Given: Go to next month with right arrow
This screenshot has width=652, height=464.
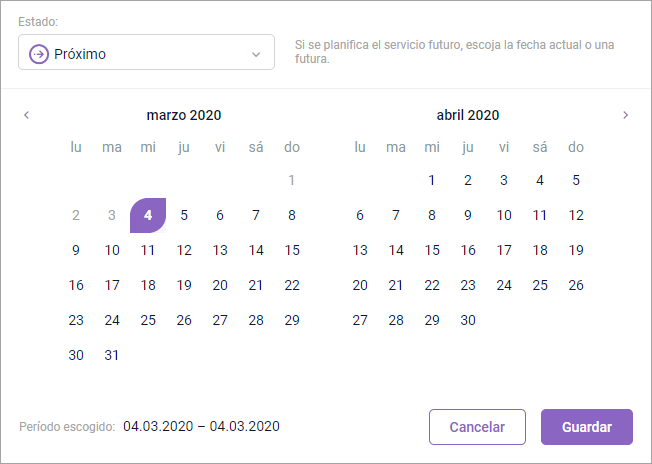Looking at the screenshot, I should [x=626, y=115].
